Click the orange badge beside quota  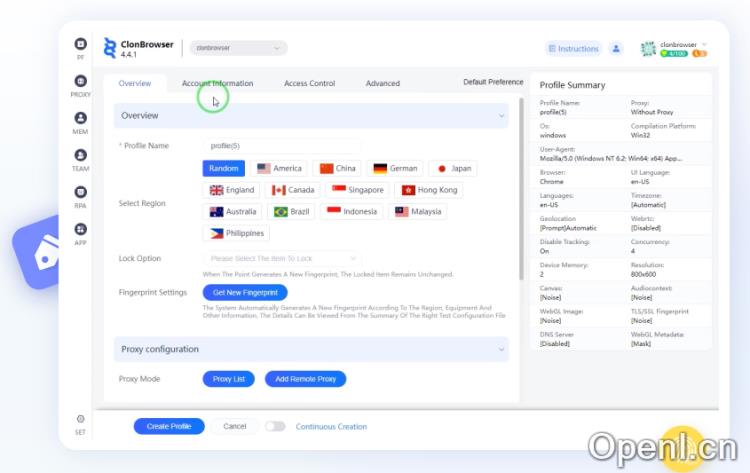(x=699, y=54)
